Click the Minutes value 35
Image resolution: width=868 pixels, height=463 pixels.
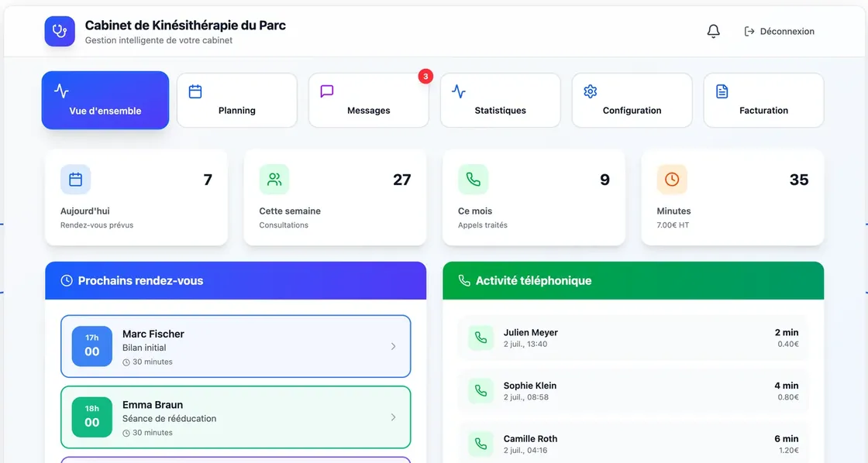tap(799, 180)
